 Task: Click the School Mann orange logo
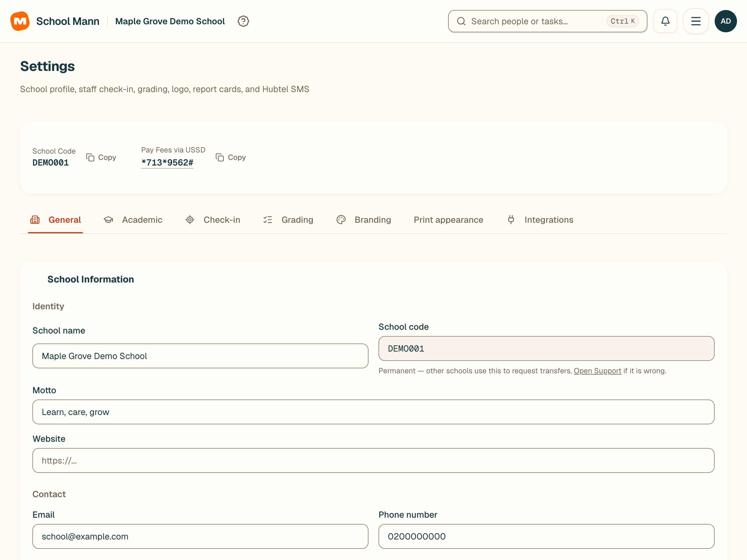click(20, 21)
